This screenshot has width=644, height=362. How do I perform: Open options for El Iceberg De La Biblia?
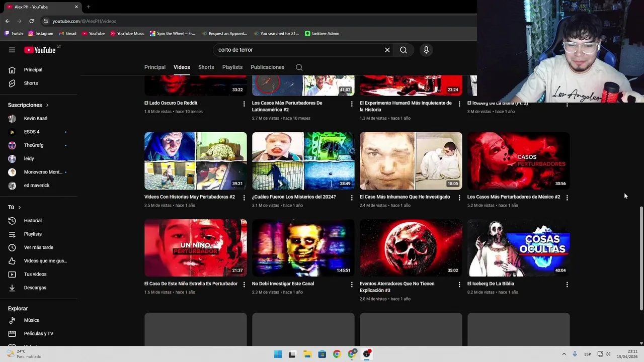[567, 285]
